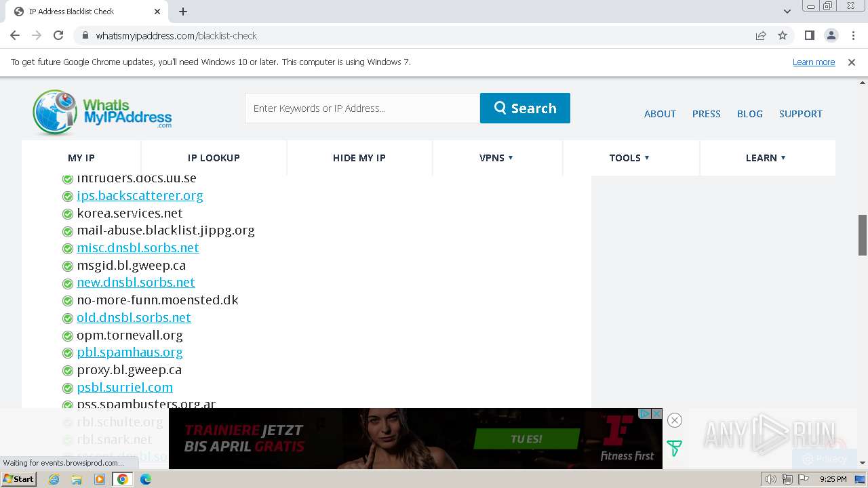
Task: Open volume control in system tray
Action: [770, 479]
